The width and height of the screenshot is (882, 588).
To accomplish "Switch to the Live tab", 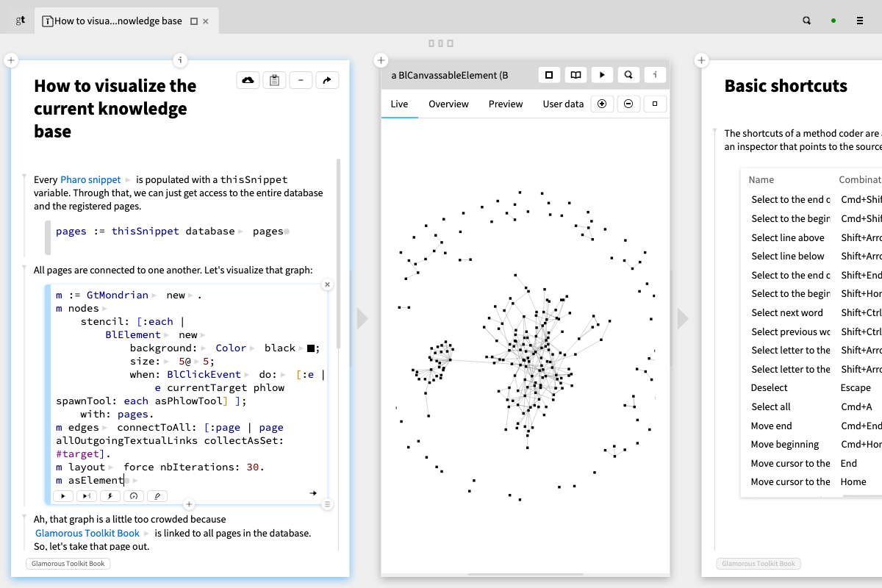I will pos(399,104).
